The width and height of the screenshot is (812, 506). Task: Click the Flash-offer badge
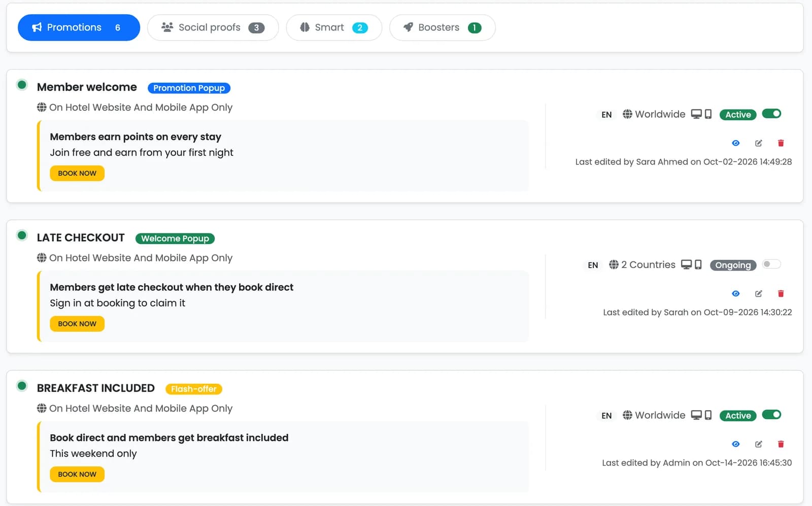pos(194,389)
